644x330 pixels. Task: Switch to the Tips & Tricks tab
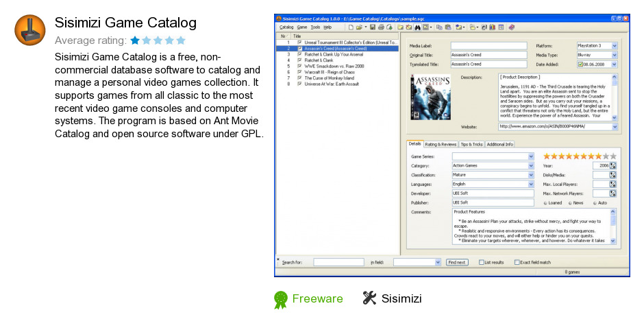point(471,145)
